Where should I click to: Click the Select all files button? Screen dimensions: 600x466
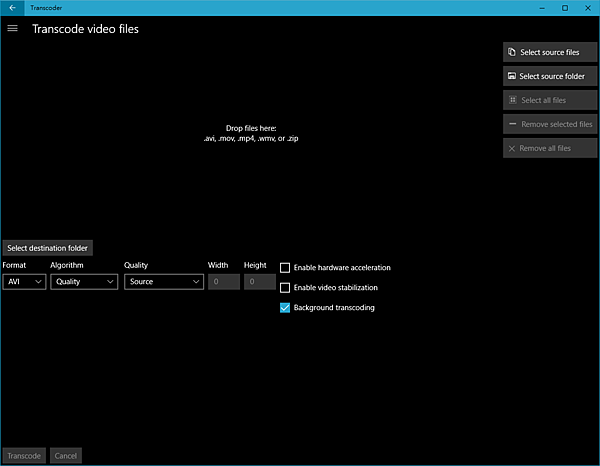(550, 100)
